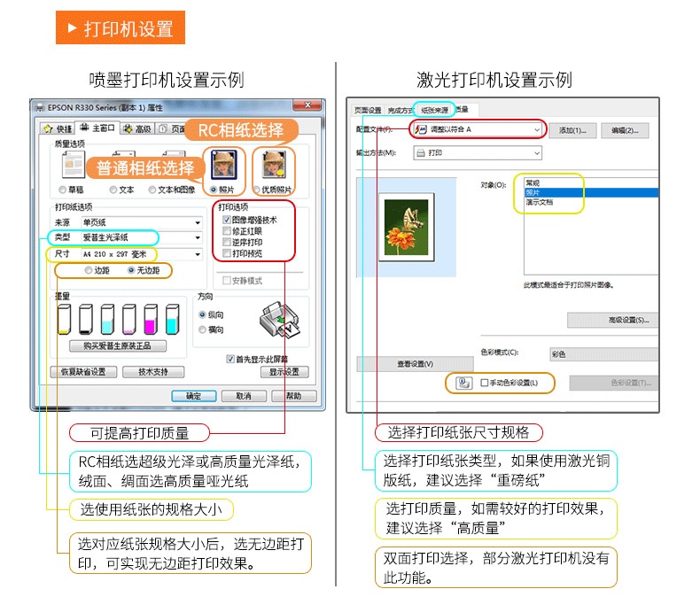Viewport: 700px width, 597px height.
Task: Enable the 修正红眼 checkbox
Action: pyautogui.click(x=227, y=231)
